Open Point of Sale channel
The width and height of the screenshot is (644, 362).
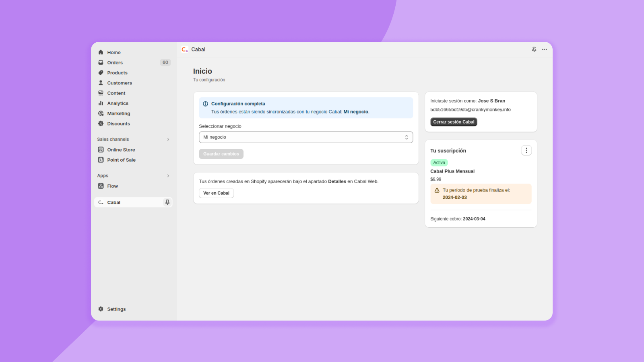pos(122,160)
